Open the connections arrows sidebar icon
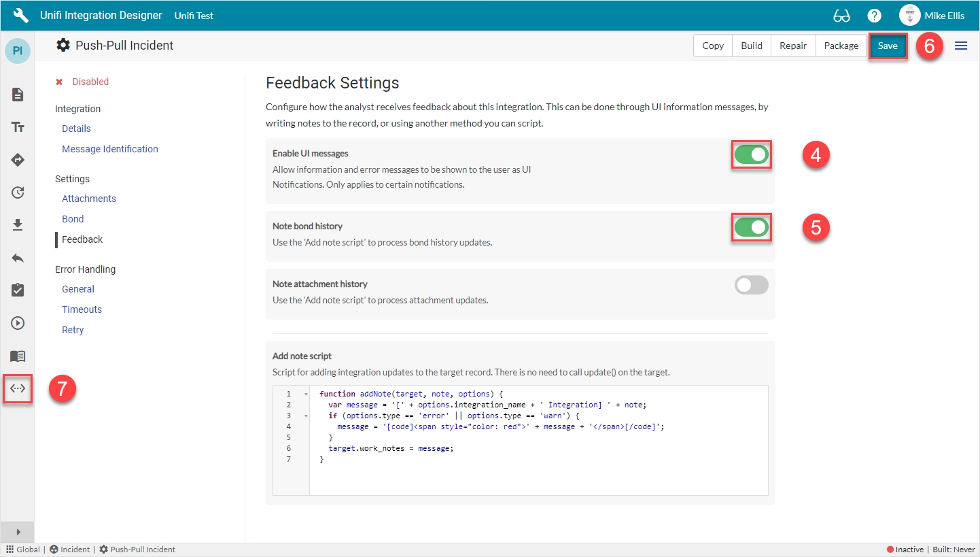This screenshot has width=980, height=557. 18,388
